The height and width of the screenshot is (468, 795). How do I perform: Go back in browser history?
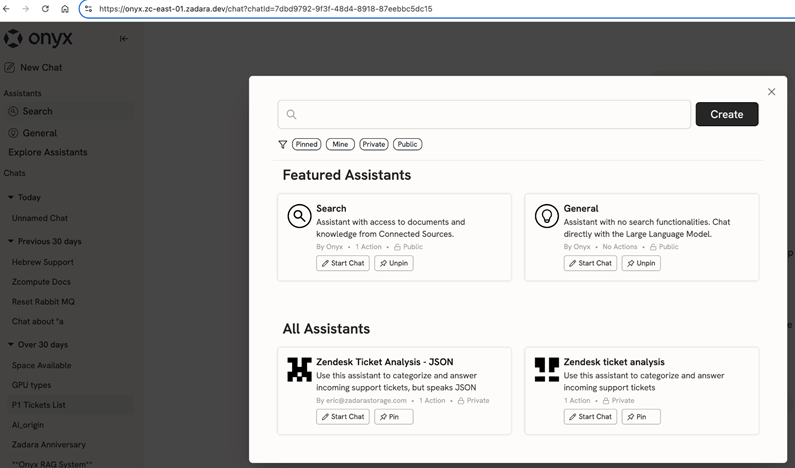click(x=7, y=9)
